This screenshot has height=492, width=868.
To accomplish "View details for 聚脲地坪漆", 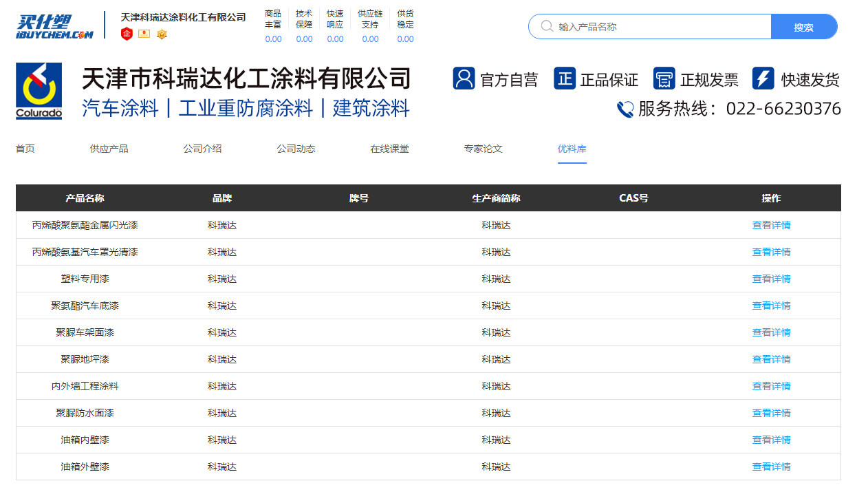I will pos(771,359).
